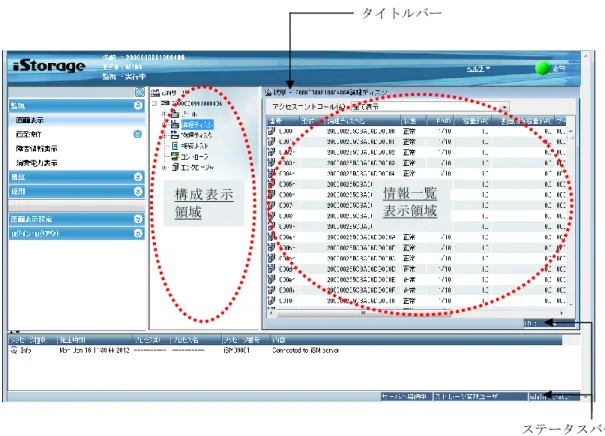Screen dimensions: 605x436
Task: Open 障害情報表示 menu entry
Action: pos(36,149)
